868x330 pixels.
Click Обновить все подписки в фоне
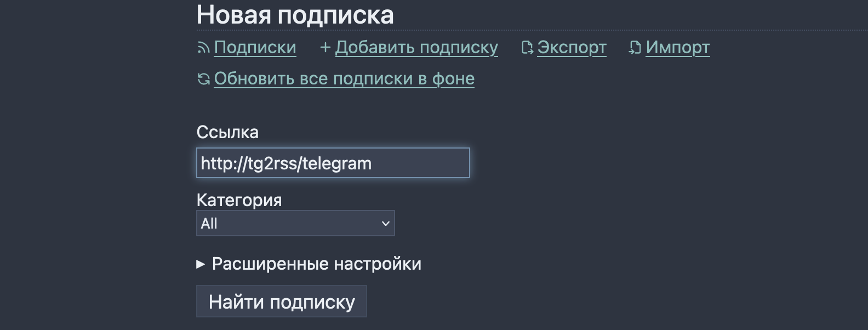344,78
